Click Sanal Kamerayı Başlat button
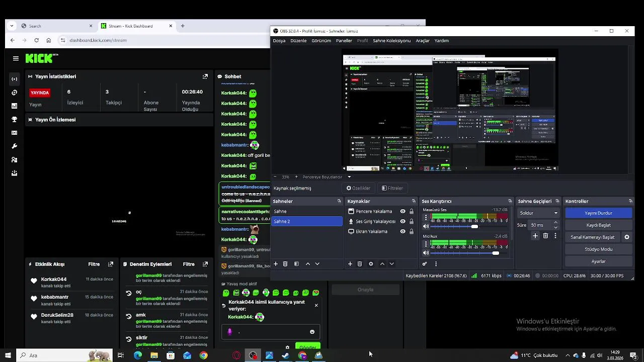The image size is (644, 362). 592,237
